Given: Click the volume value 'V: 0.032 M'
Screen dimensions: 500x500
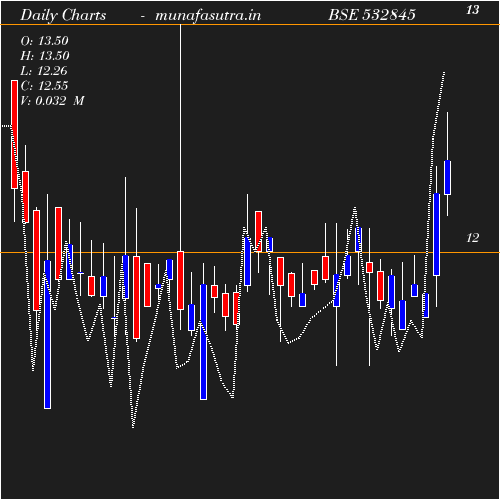Looking at the screenshot, I should (52, 101).
